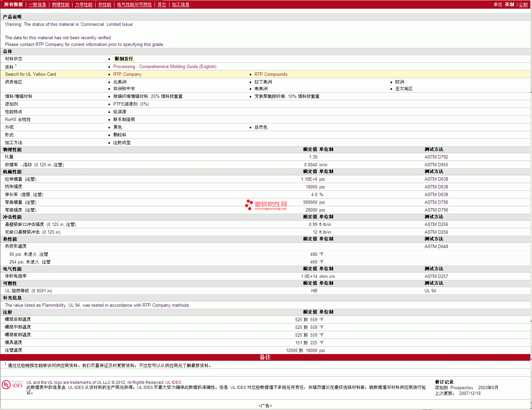Select 英制 units option
This screenshot has height=410, width=532.
[509, 4]
